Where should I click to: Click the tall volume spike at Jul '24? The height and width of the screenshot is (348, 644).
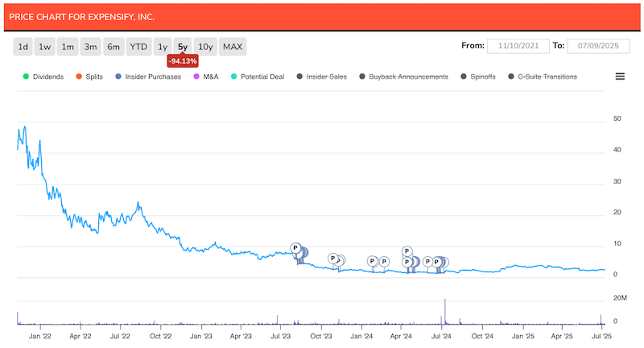click(445, 312)
